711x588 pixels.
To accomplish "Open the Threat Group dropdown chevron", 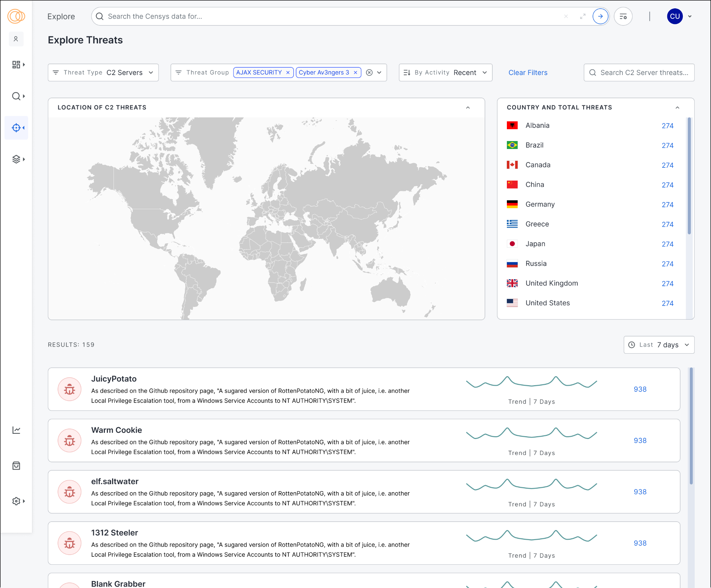I will 379,73.
